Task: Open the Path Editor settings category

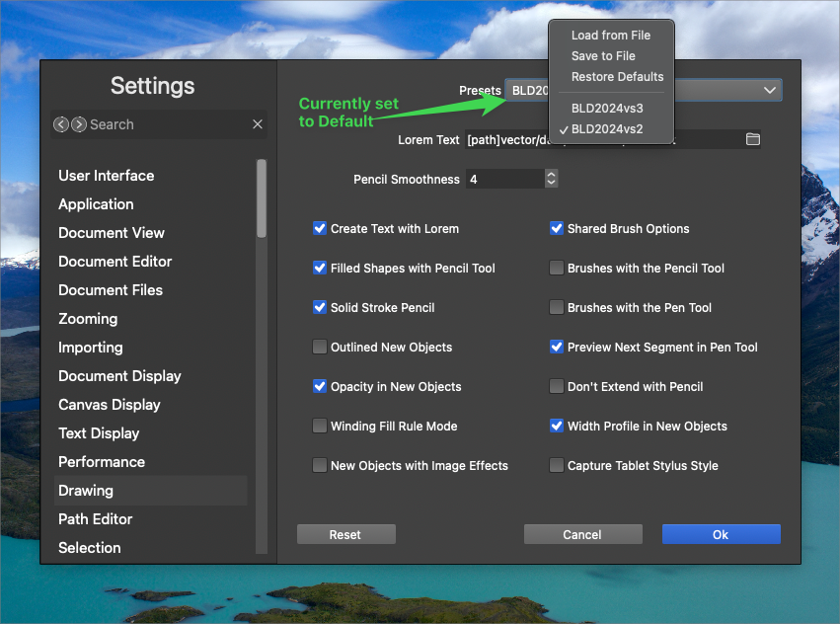Action: coord(96,519)
